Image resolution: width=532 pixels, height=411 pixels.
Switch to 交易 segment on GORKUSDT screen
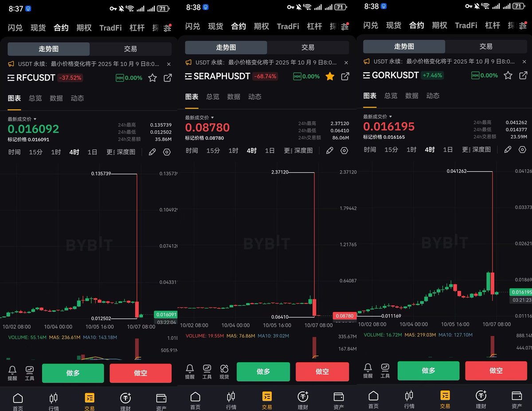(x=486, y=46)
